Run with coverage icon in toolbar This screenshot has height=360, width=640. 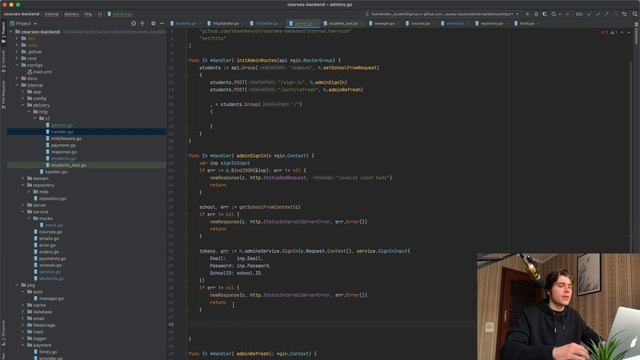pos(544,14)
